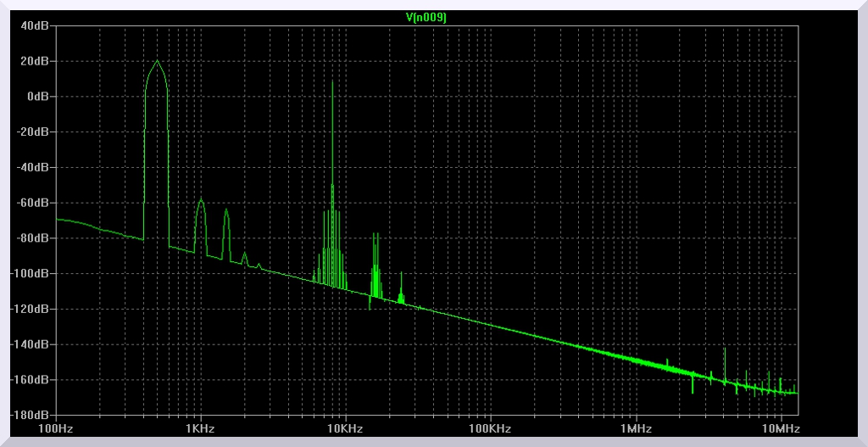Click the 1KHz frequency axis label

click(201, 428)
